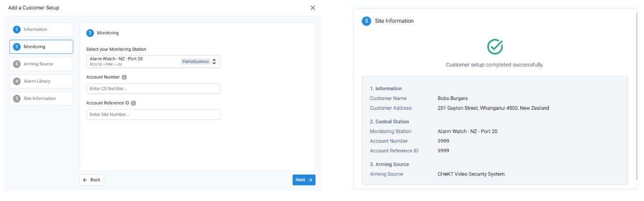This screenshot has width=644, height=201.
Task: Select the summary Monitoring Station value
Action: pyautogui.click(x=467, y=132)
